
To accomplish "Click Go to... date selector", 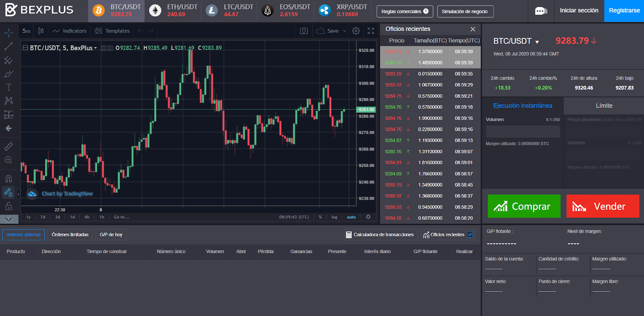I will [x=122, y=217].
